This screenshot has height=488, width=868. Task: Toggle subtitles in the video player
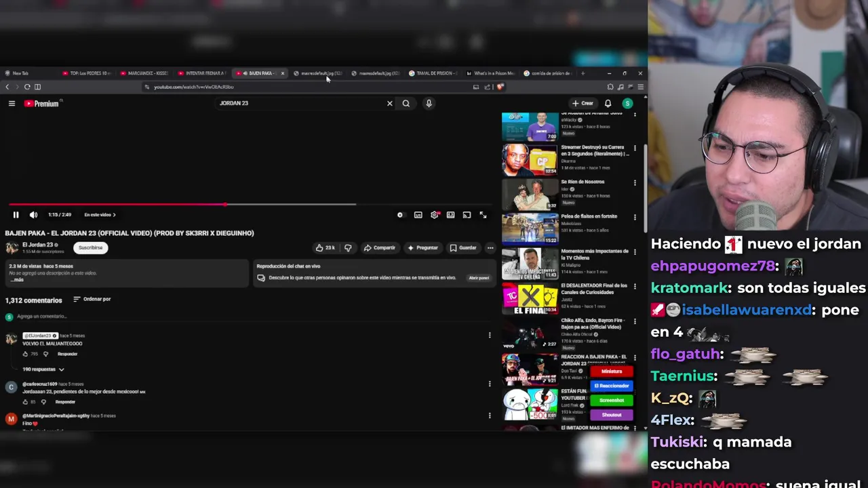[418, 215]
